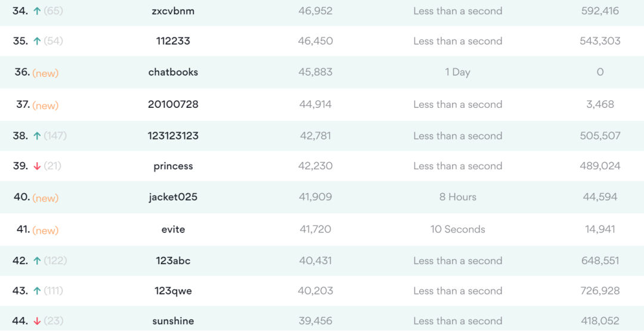644x332 pixels.
Task: Select the jacket025 password name
Action: tap(173, 197)
